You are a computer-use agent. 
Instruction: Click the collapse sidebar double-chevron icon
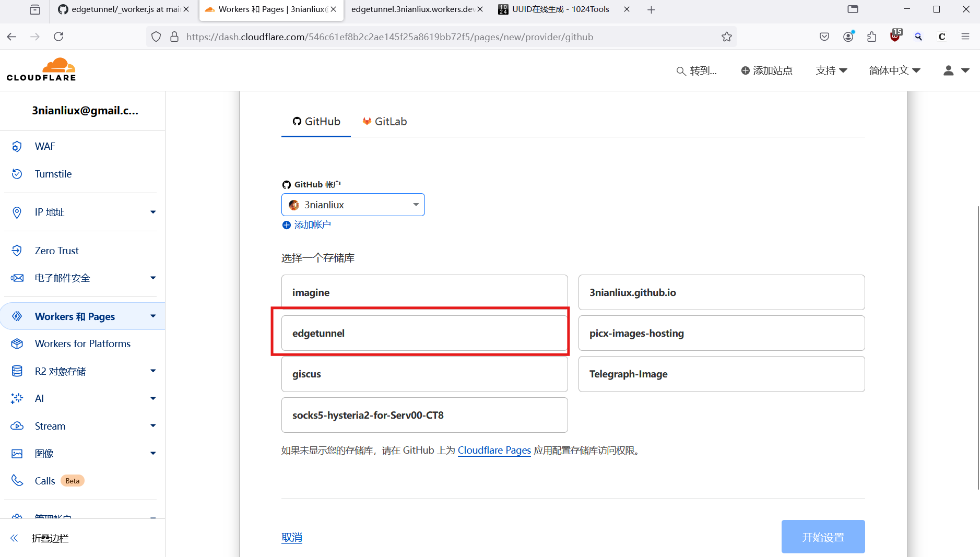tap(14, 538)
